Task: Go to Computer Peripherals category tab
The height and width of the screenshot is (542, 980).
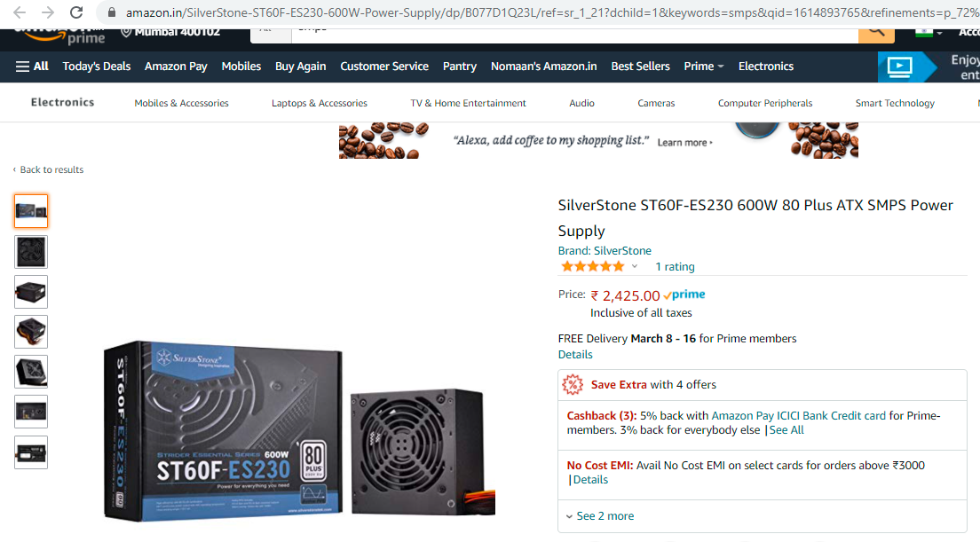Action: (765, 103)
